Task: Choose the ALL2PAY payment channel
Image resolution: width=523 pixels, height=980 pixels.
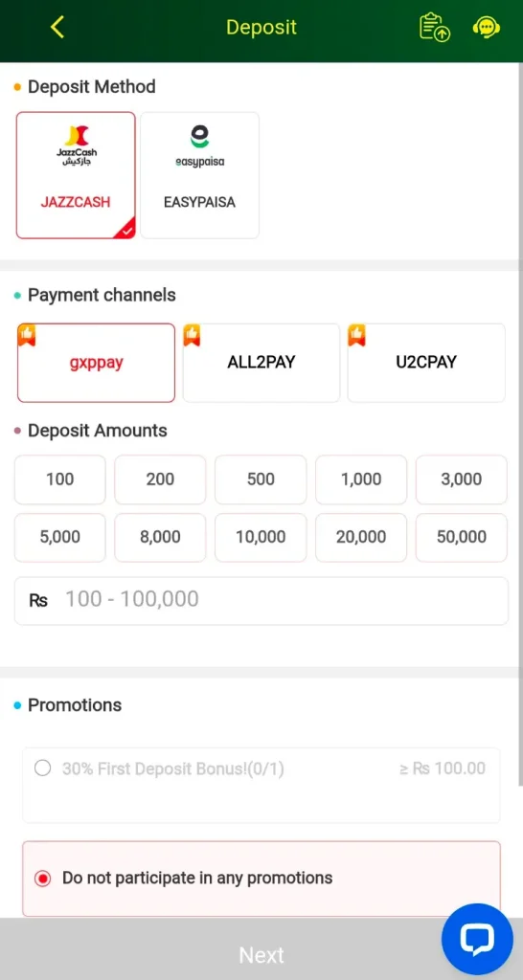Action: pyautogui.click(x=261, y=363)
